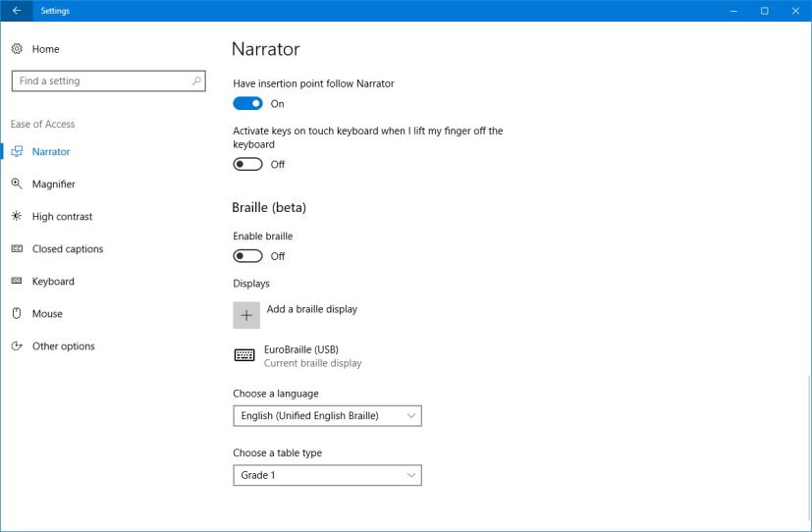Screen dimensions: 812x532
Task: Click the Mouse sidebar icon
Action: point(17,313)
